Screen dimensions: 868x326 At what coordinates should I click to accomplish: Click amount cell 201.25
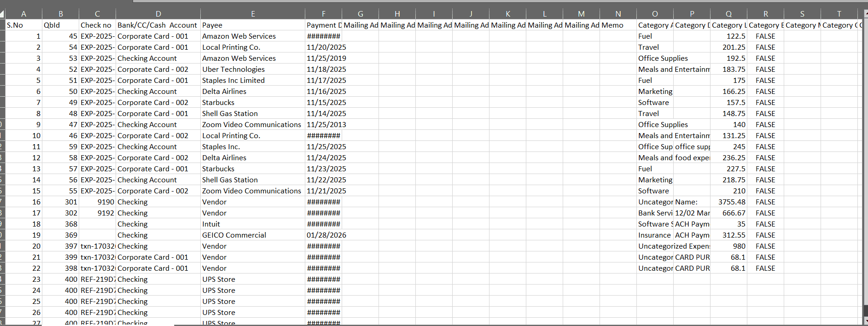pos(728,47)
